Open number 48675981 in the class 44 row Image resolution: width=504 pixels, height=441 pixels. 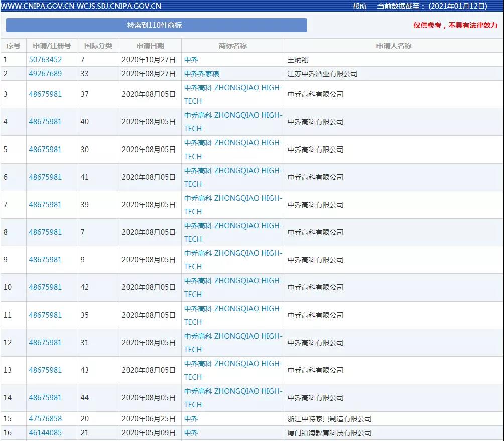tap(45, 398)
